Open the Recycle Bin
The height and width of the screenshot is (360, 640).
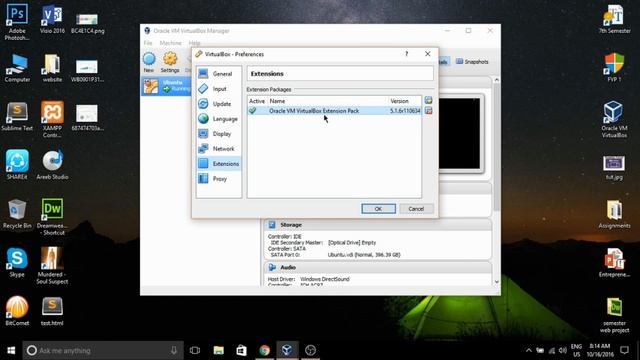pyautogui.click(x=17, y=213)
